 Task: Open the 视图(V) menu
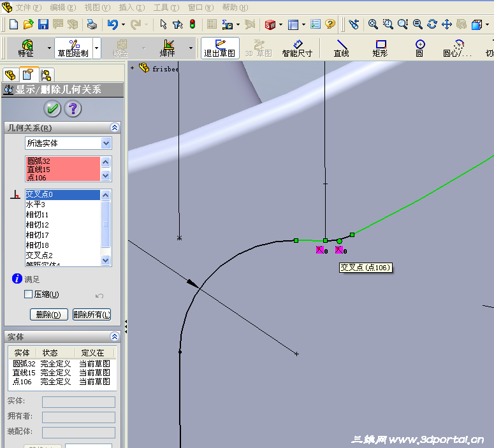coord(98,7)
